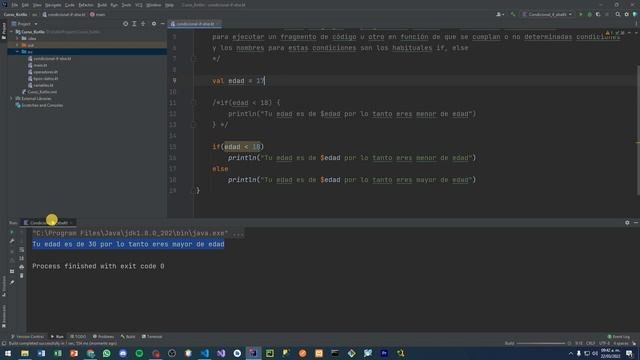Screen dimensions: 640x360
Task: Select Scratches and Consoles
Action: (x=39, y=105)
